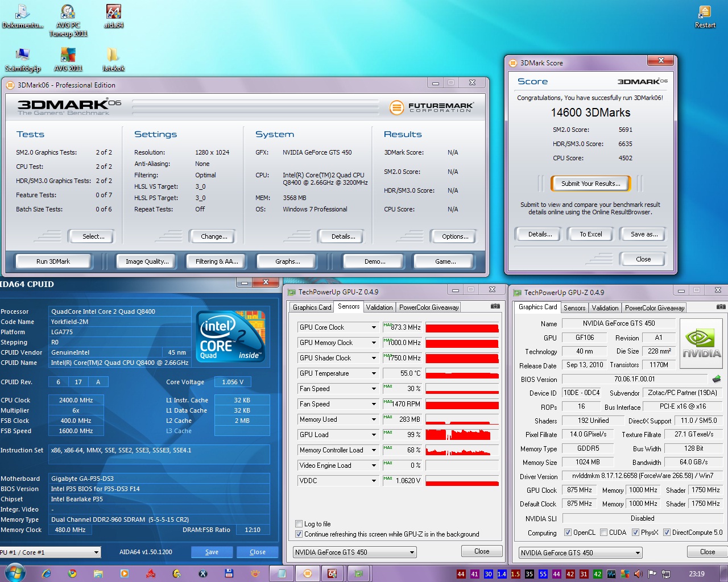Click the NVIDIA logo in GPU-Z
Screen dimensions: 728x582
point(701,343)
